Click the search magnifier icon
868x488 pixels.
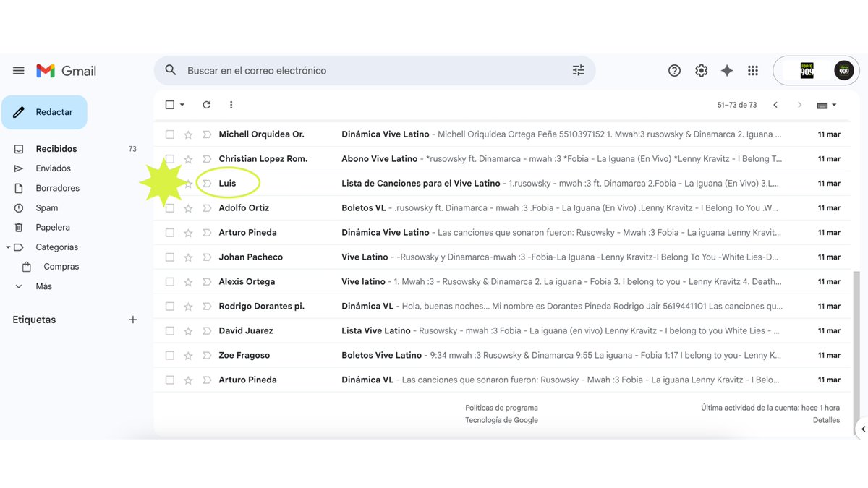tap(171, 70)
